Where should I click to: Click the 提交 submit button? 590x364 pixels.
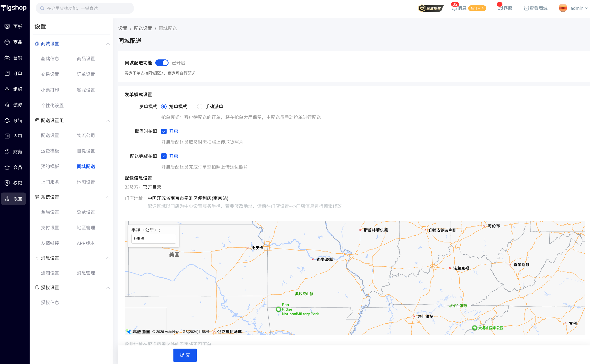pyautogui.click(x=185, y=355)
